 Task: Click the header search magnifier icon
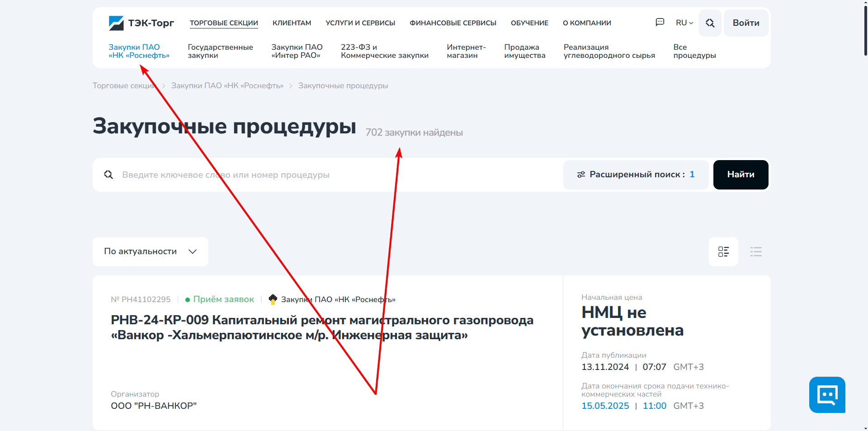tap(710, 23)
